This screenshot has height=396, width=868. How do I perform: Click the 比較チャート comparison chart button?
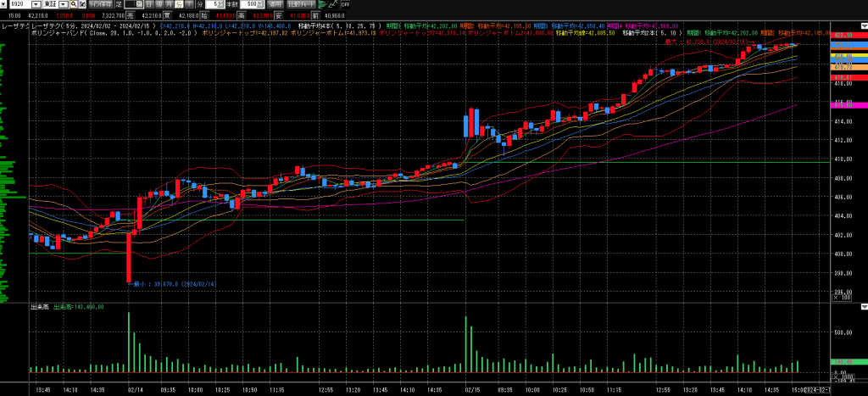pos(302,4)
